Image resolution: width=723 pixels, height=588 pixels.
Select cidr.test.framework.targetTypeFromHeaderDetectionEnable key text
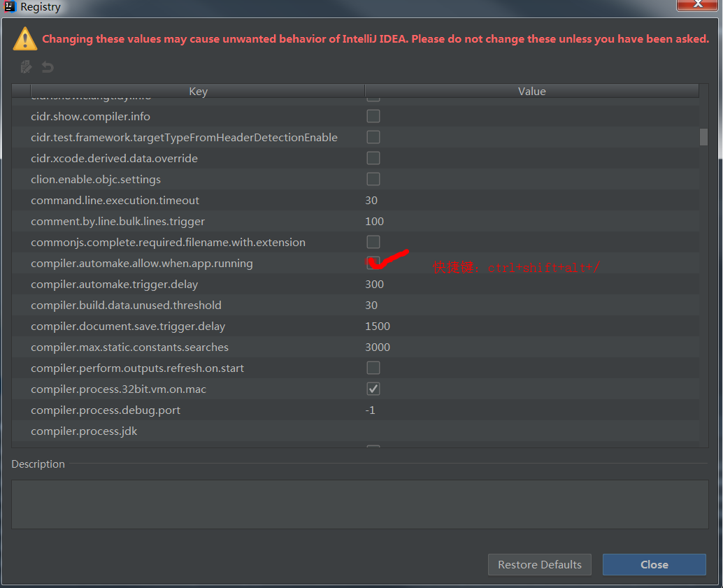click(x=184, y=138)
